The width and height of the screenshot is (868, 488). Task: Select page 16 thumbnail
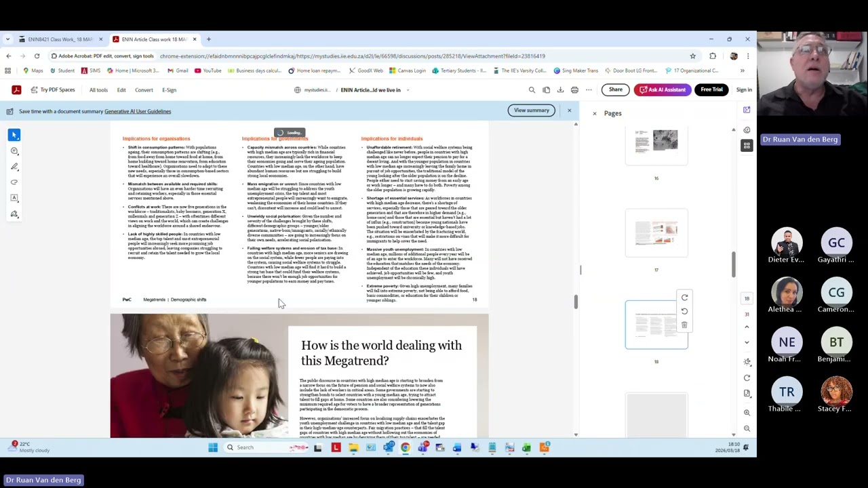[x=656, y=145]
